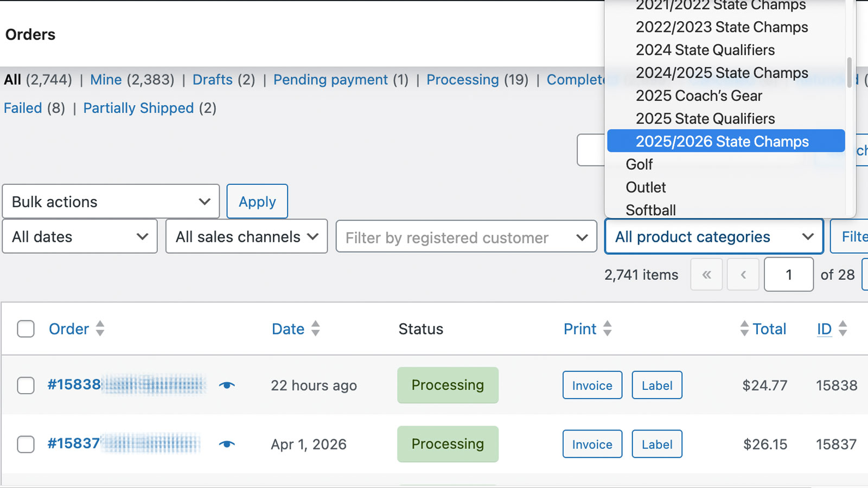Open the All dates filter dropdown
The width and height of the screenshot is (868, 488).
point(79,236)
